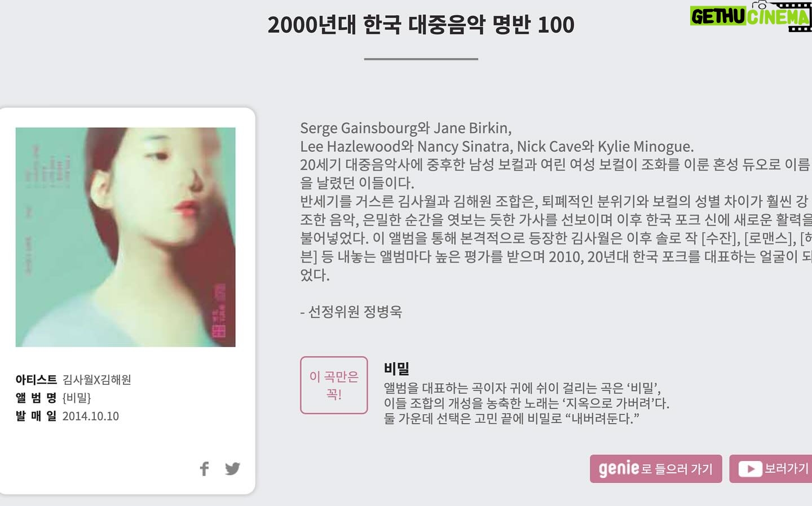Screen dimensions: 812x506
Task: Click the 2000년대 한국 대중음악 명반 100 heading
Action: [x=421, y=25]
